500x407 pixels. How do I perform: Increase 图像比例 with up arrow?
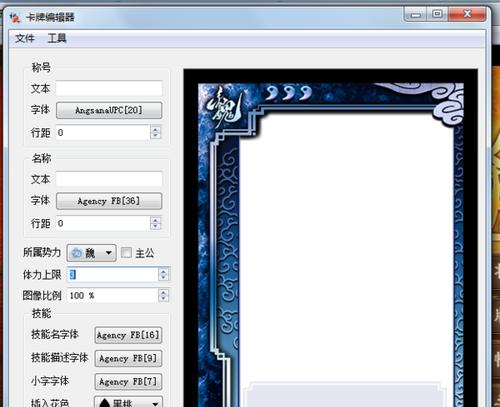coord(163,292)
